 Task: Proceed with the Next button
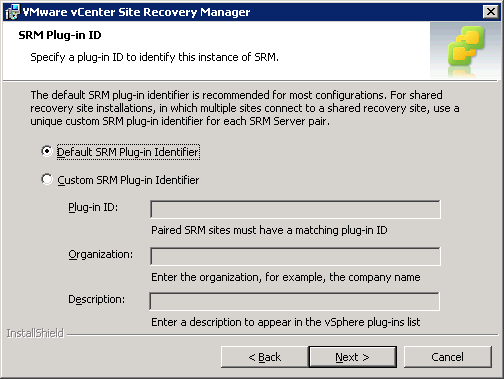click(x=353, y=357)
